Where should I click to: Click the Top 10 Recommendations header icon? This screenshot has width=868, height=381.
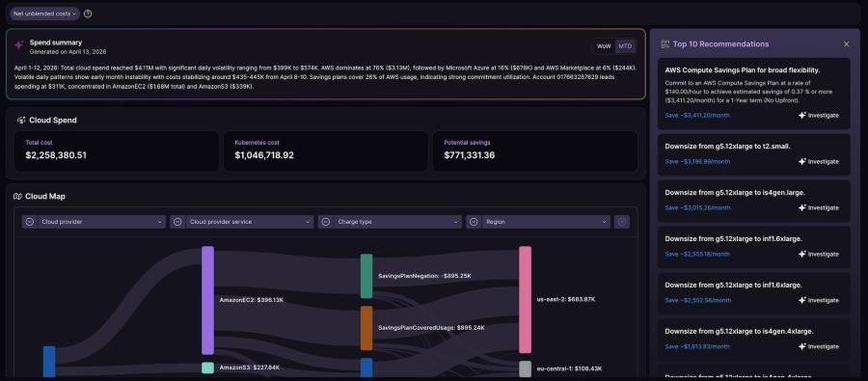click(665, 43)
